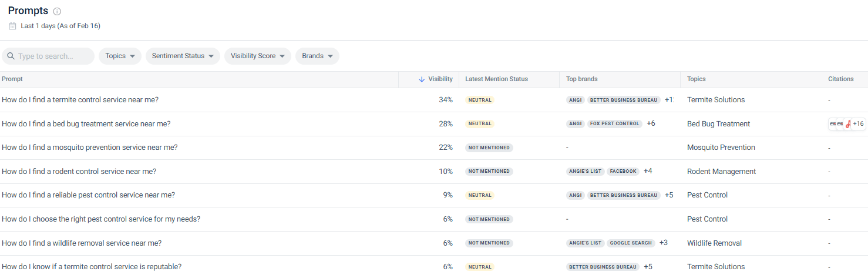Click the GOOGLE SEARCH brand tag

coord(631,243)
